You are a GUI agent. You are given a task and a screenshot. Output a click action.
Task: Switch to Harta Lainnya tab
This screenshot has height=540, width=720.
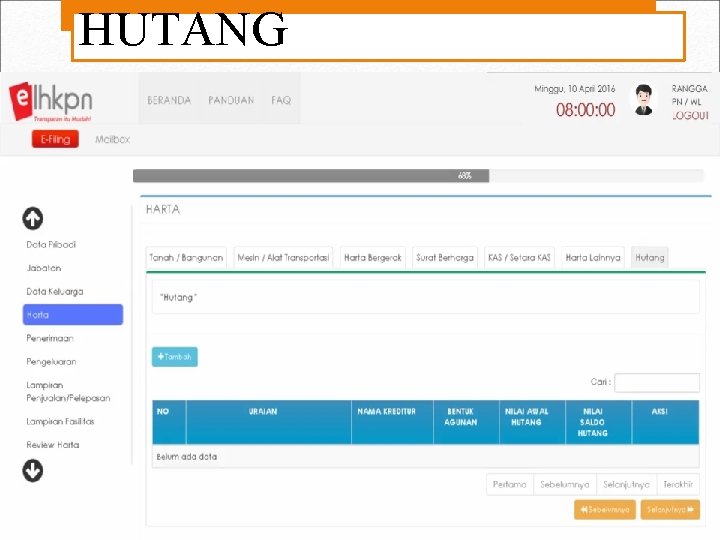(593, 258)
